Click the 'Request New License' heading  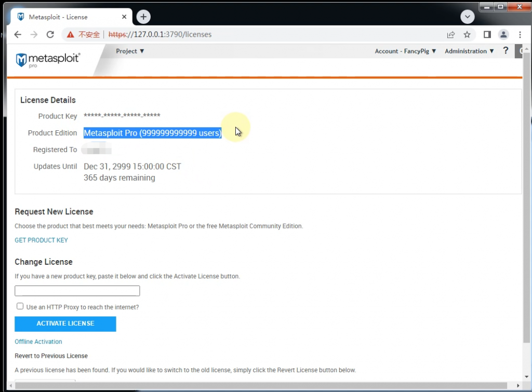54,212
